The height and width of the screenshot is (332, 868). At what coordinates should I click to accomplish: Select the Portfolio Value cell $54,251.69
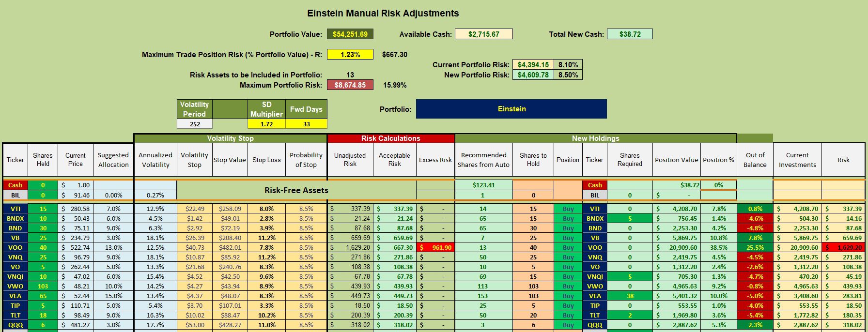350,34
